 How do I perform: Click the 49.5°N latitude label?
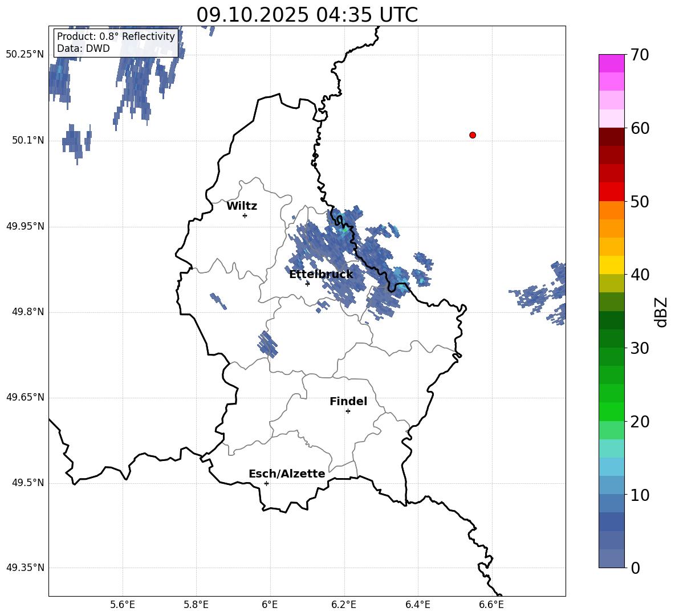tap(28, 483)
